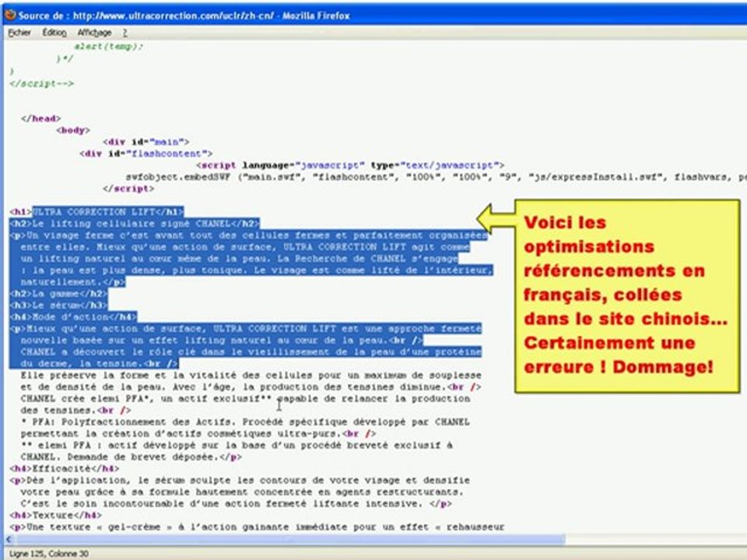This screenshot has height=560, width=747.
Task: Click the h4 'Efficacité' line
Action: [x=65, y=468]
